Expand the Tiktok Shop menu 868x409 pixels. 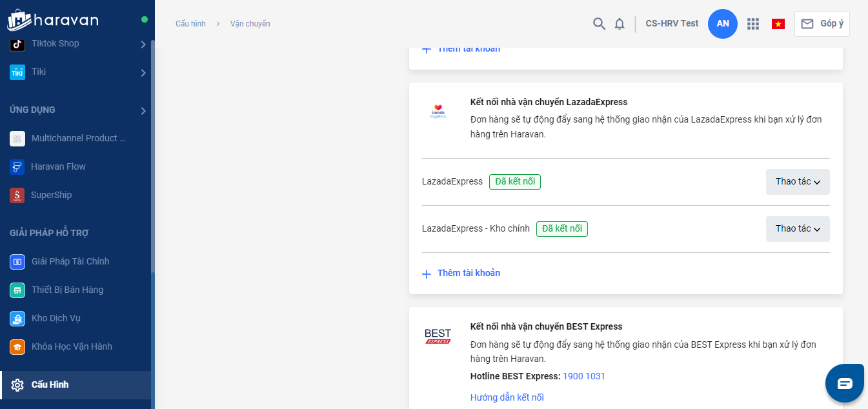tap(143, 44)
